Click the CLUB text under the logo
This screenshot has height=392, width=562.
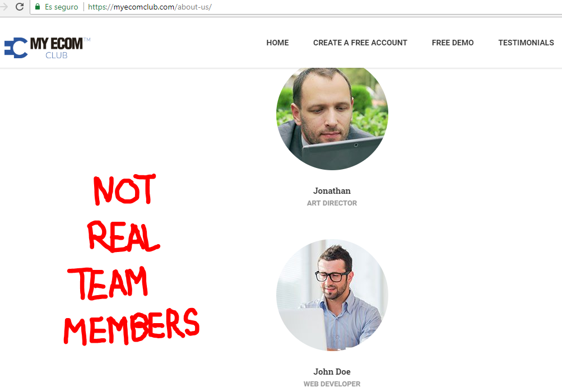pyautogui.click(x=57, y=55)
